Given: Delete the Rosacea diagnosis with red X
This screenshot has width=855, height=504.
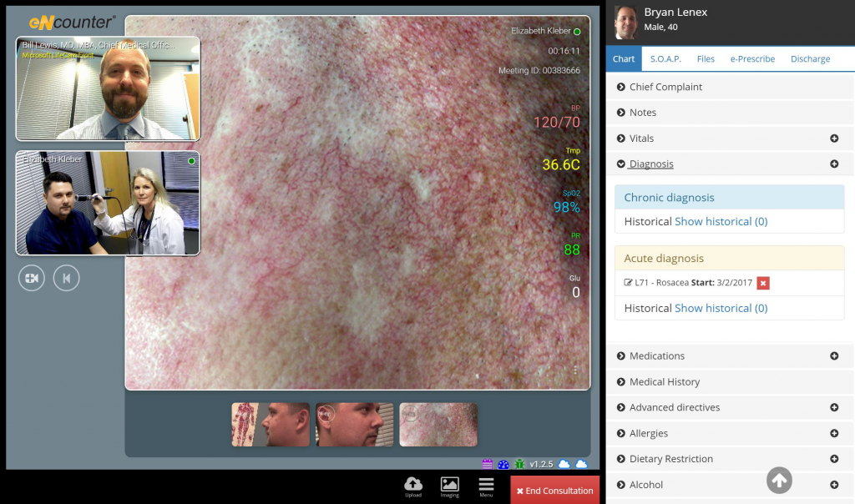Looking at the screenshot, I should 763,283.
